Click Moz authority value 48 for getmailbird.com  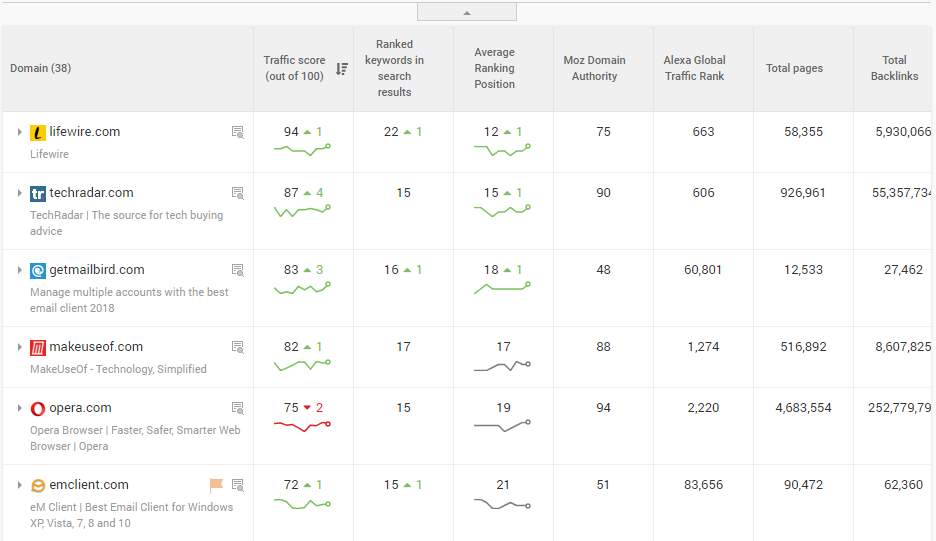(x=604, y=270)
